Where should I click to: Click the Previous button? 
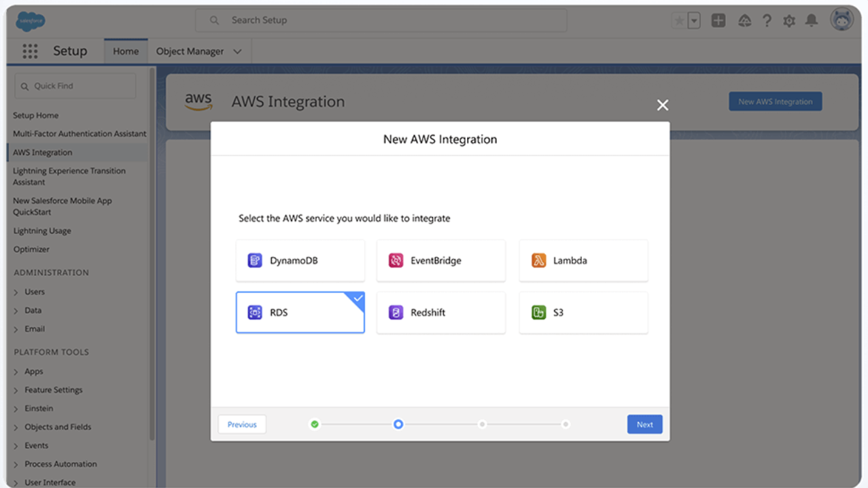(241, 423)
